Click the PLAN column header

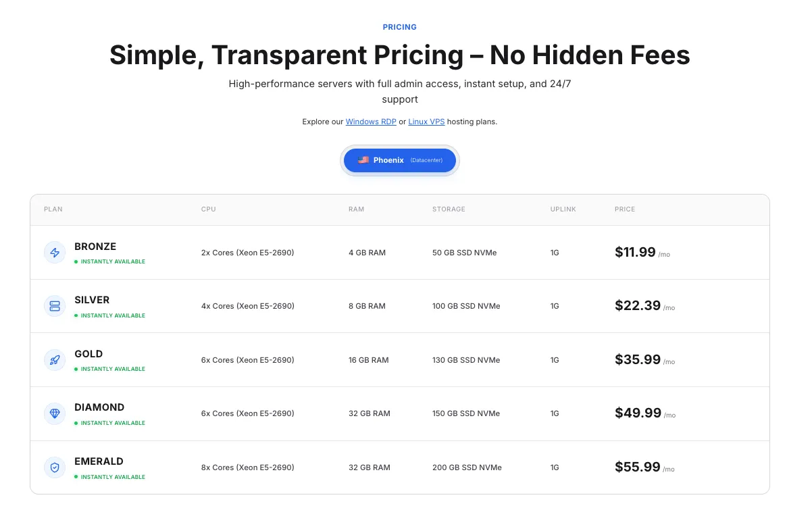coord(53,209)
